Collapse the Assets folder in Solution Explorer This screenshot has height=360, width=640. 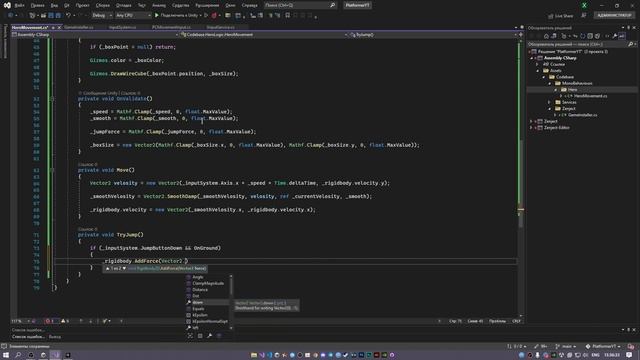tap(538, 71)
